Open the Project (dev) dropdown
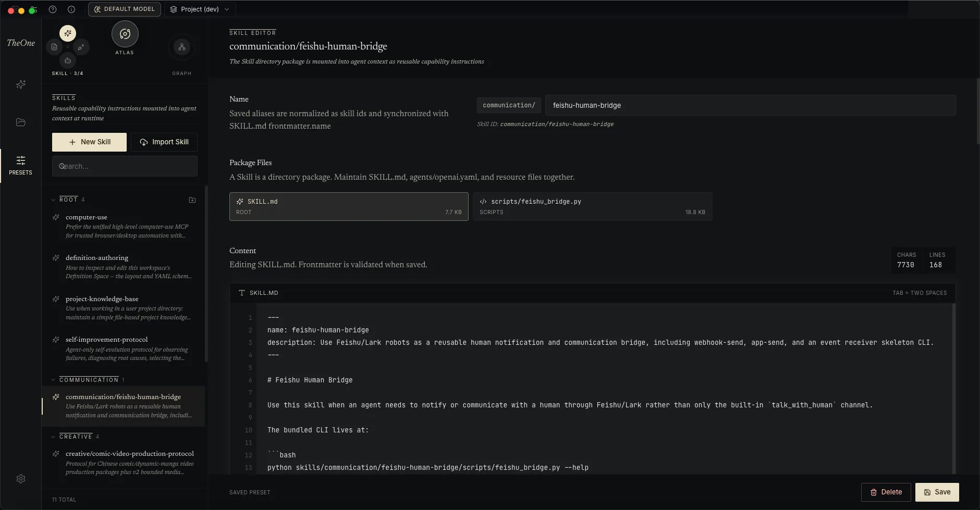The image size is (980, 510). 200,9
